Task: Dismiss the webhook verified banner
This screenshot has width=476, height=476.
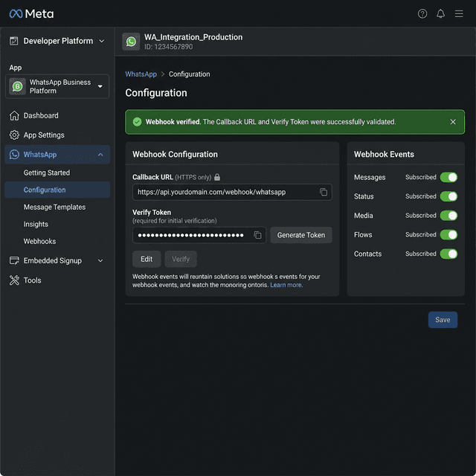Action: pos(453,122)
